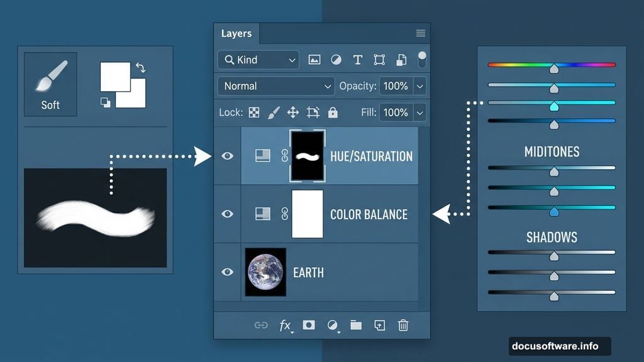The image size is (644, 362).
Task: Click the Lock image pixels brush icon
Action: [273, 112]
